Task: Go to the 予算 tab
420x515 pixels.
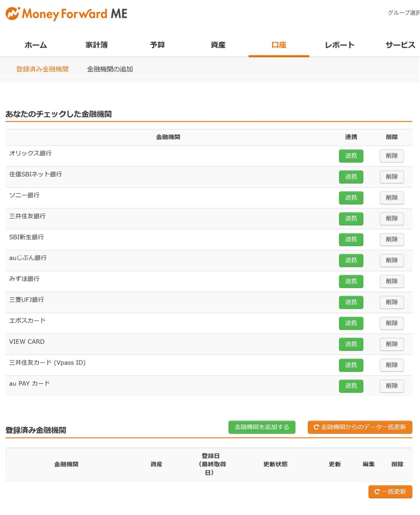Action: click(157, 45)
